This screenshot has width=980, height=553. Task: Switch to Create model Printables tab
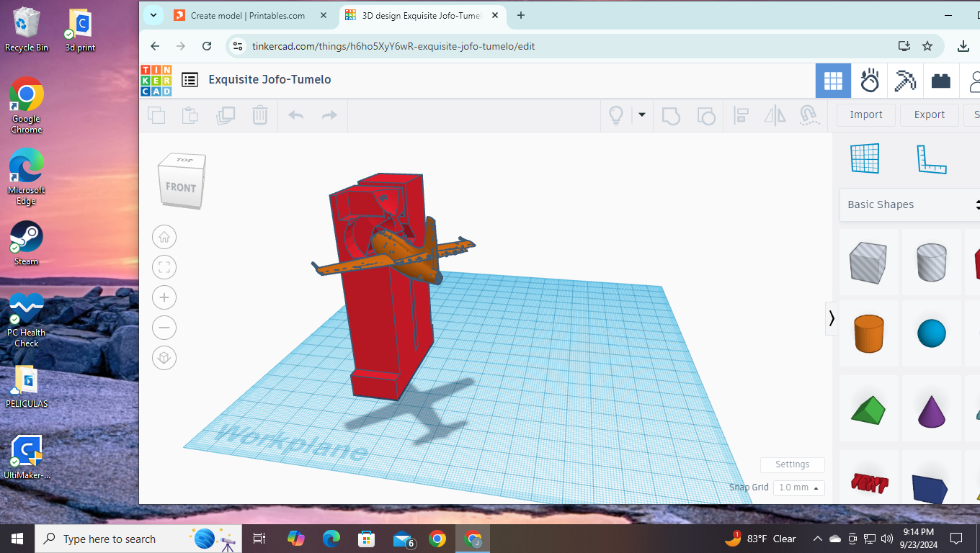point(247,15)
